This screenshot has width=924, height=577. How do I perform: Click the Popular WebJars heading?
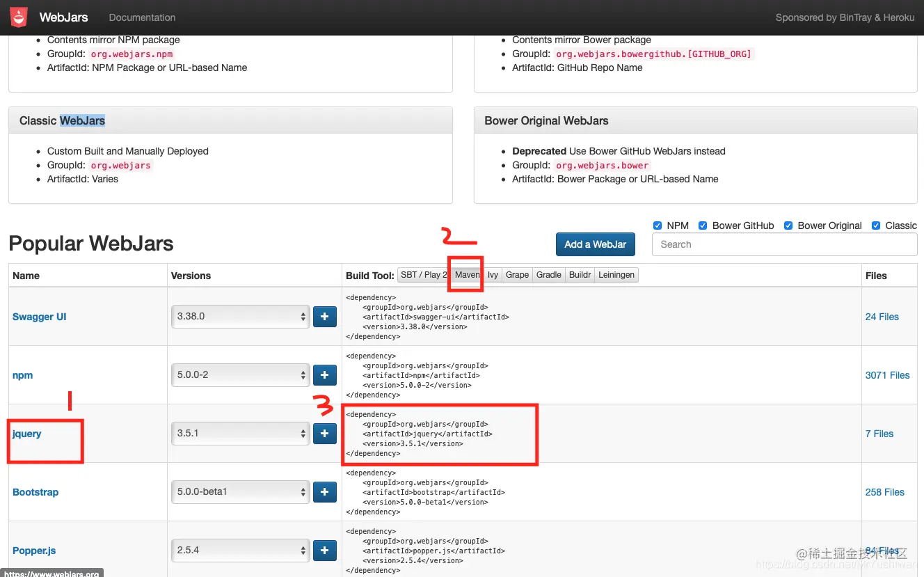(x=91, y=244)
